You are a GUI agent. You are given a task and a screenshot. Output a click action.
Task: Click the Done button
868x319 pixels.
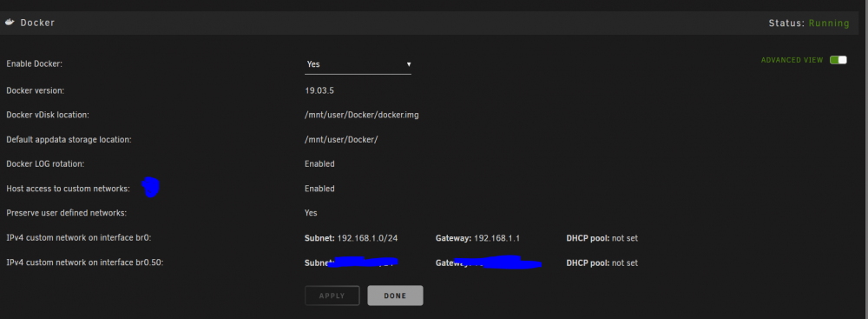click(395, 296)
